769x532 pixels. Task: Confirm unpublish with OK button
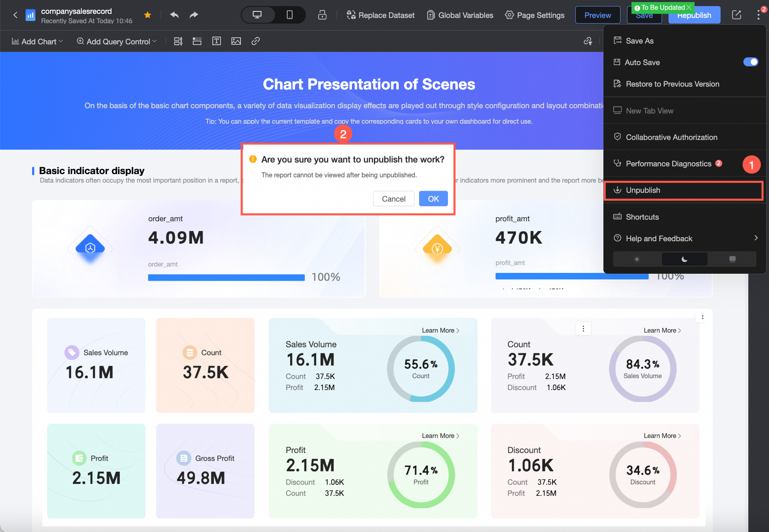(433, 199)
